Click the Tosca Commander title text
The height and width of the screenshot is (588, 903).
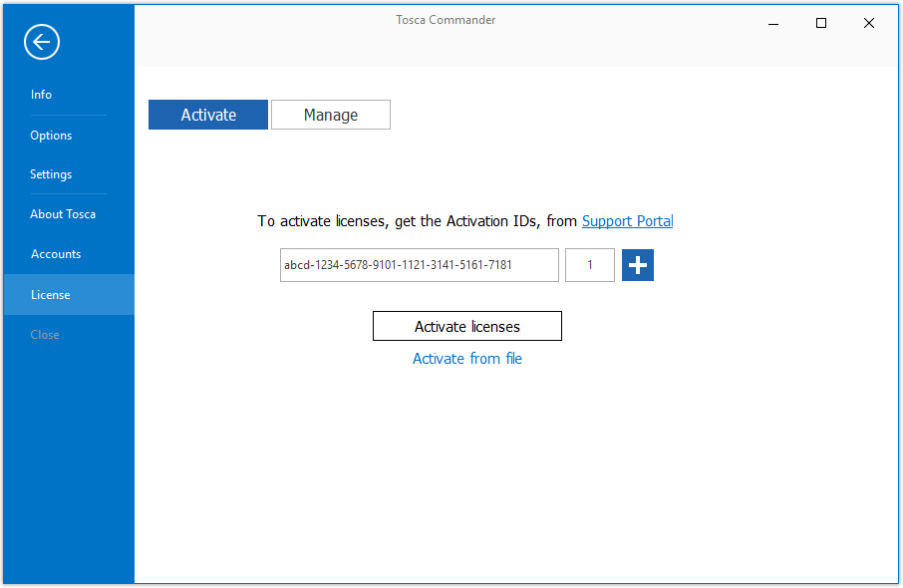446,20
